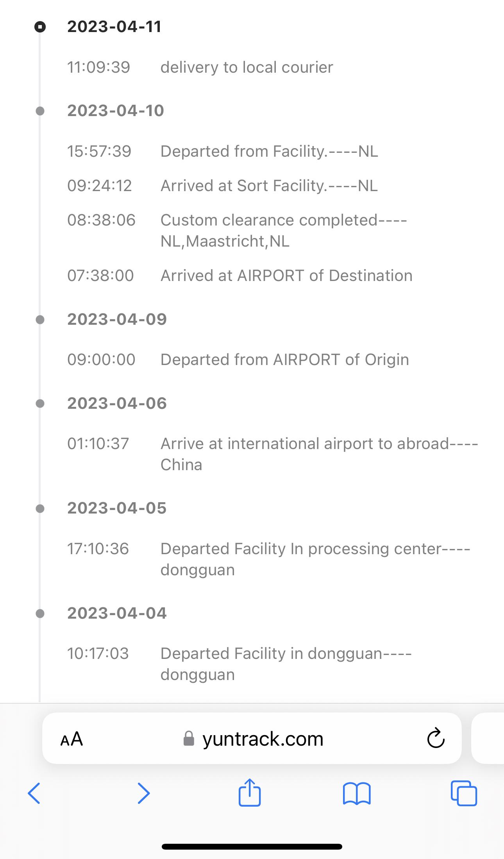The image size is (504, 859).
Task: Tap 'delivery to local courier' status
Action: [x=247, y=67]
